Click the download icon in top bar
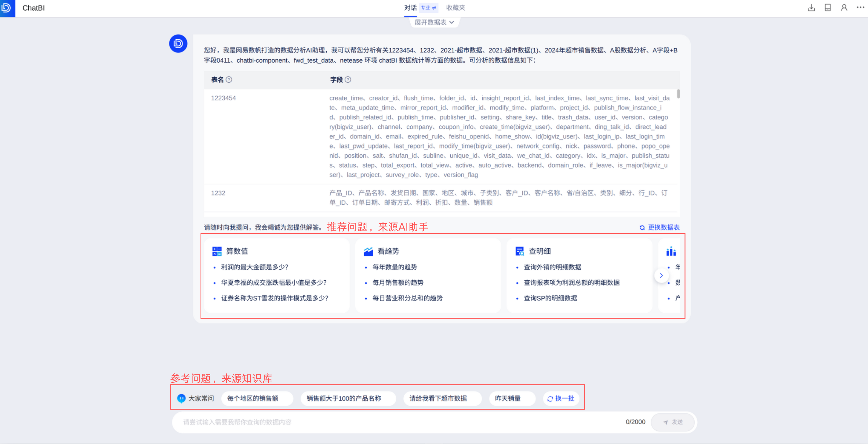 [811, 8]
